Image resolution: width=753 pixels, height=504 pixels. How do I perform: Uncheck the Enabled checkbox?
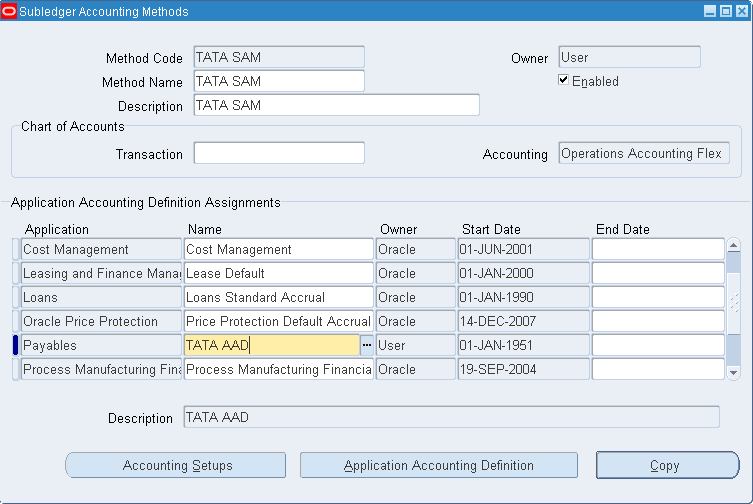564,81
